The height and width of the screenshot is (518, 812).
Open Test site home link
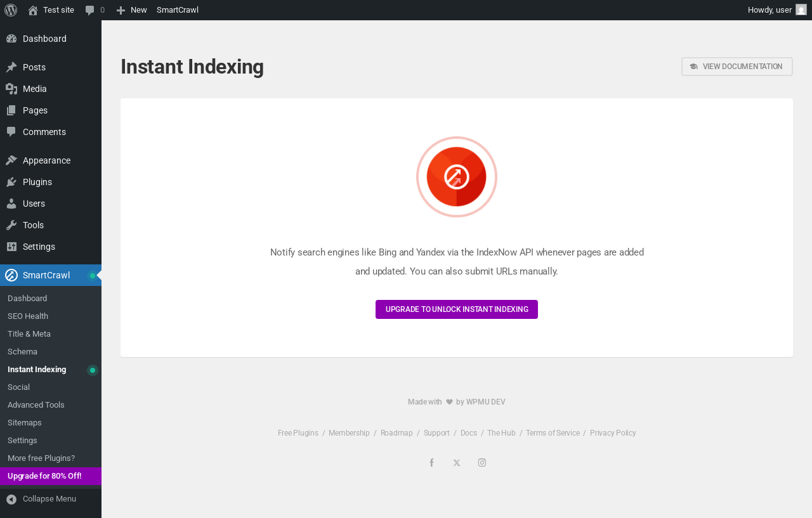(x=51, y=10)
